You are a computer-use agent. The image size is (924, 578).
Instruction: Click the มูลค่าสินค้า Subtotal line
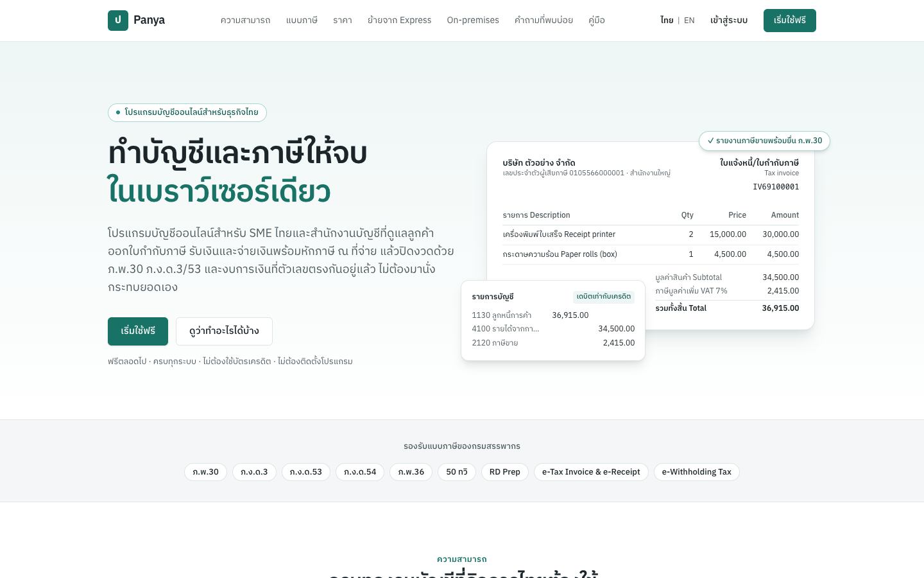[x=727, y=277]
